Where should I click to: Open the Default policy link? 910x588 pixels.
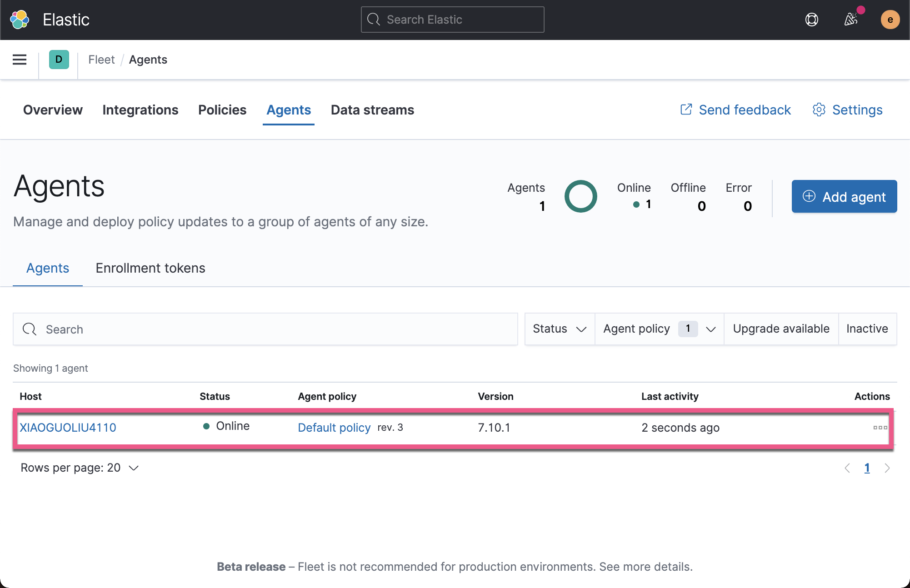coord(334,428)
